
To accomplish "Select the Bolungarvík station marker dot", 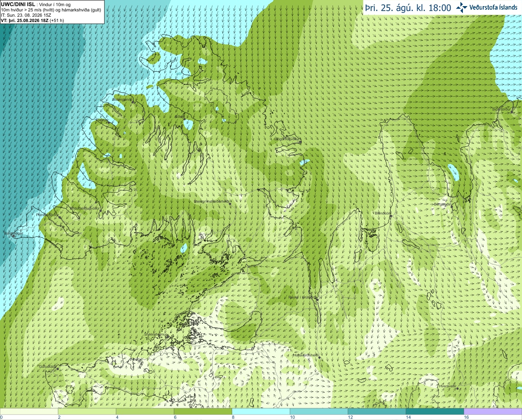I will (133, 102).
